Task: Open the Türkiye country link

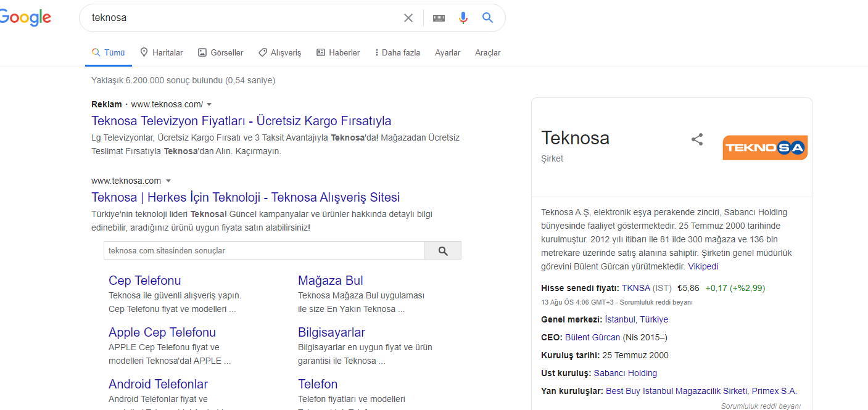Action: coord(654,319)
